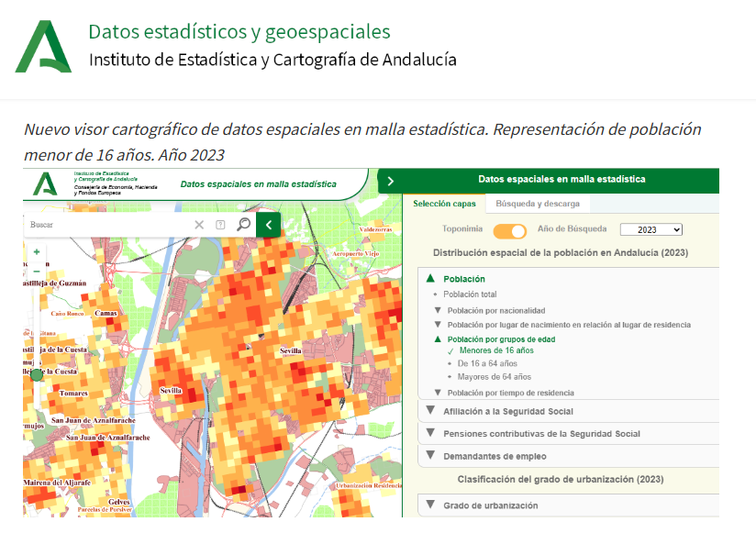756x533 pixels.
Task: Zoom out on the map with the minus icon
Action: pos(37,271)
